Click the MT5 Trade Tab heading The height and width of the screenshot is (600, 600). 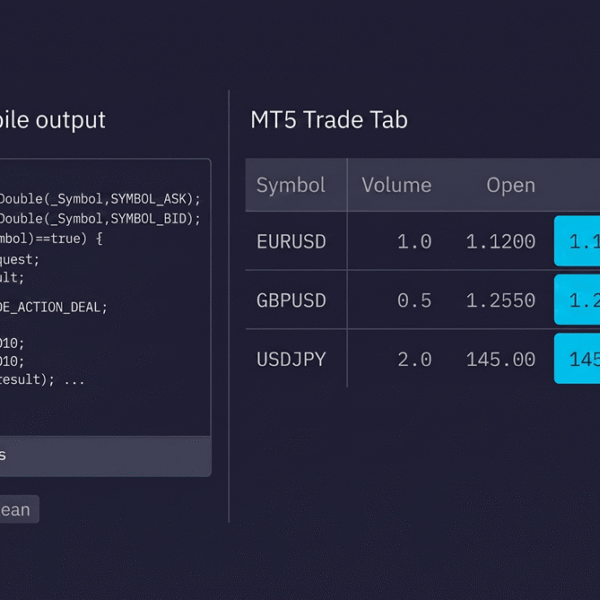(329, 120)
